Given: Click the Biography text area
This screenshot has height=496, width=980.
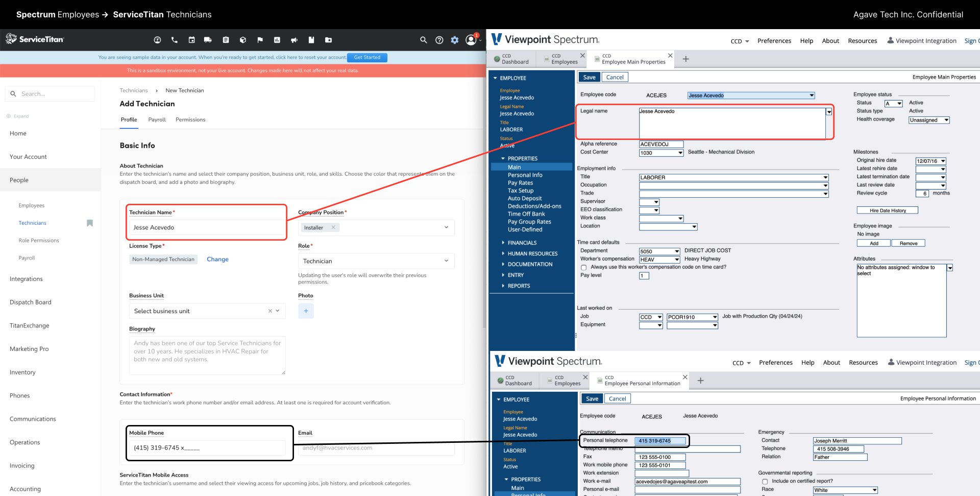Looking at the screenshot, I should point(207,356).
